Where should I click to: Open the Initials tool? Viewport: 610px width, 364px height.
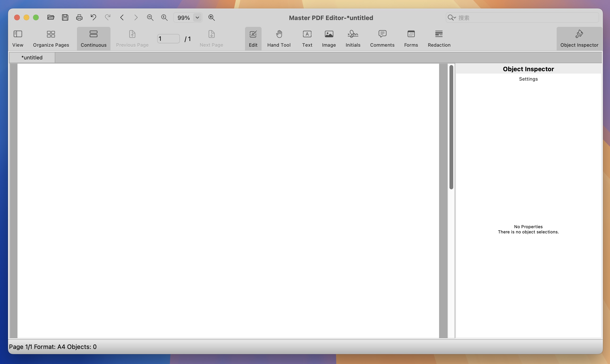pos(353,38)
